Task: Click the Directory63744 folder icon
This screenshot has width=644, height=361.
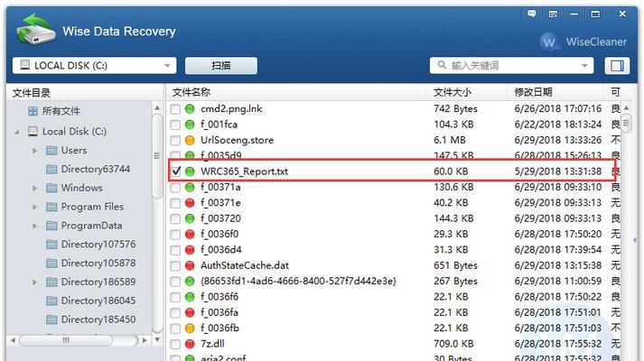Action: click(x=51, y=170)
